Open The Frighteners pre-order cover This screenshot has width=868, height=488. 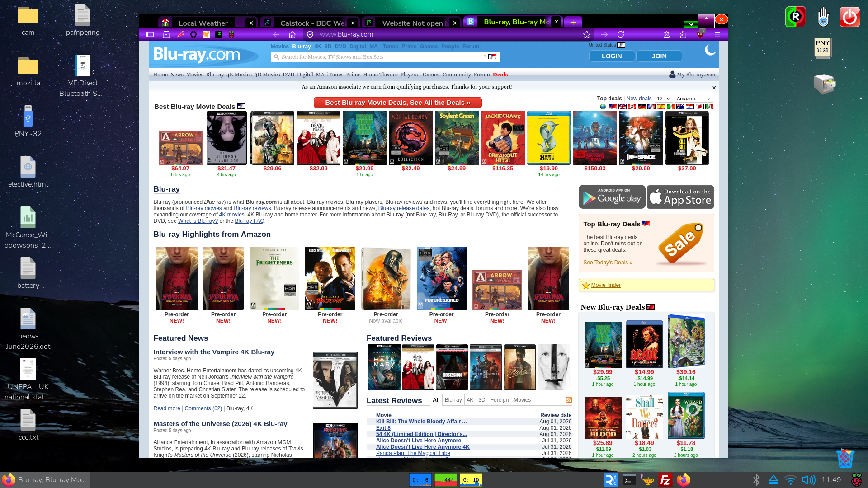point(274,278)
